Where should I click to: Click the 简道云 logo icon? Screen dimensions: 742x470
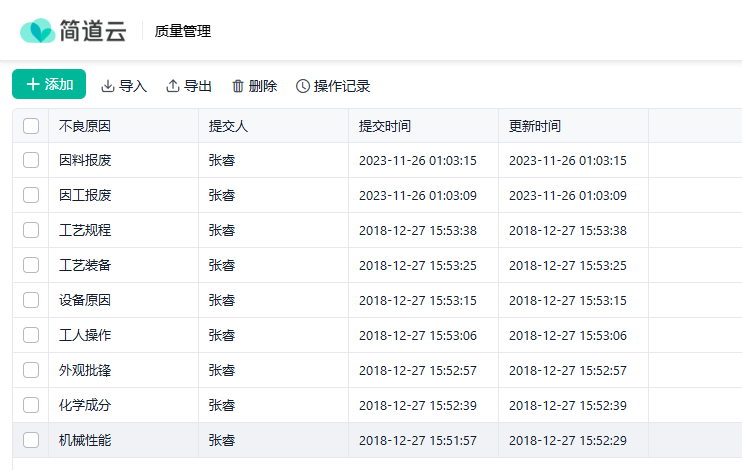37,31
